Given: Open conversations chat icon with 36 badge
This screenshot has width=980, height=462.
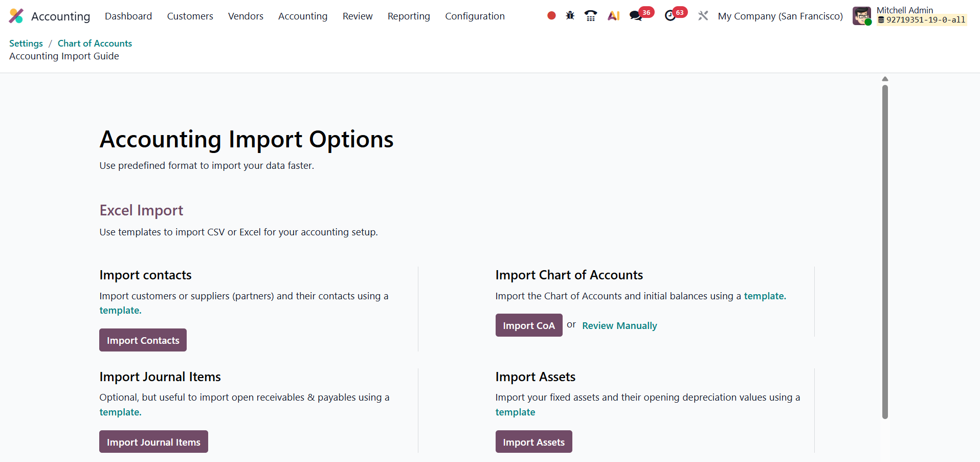Looking at the screenshot, I should 636,16.
